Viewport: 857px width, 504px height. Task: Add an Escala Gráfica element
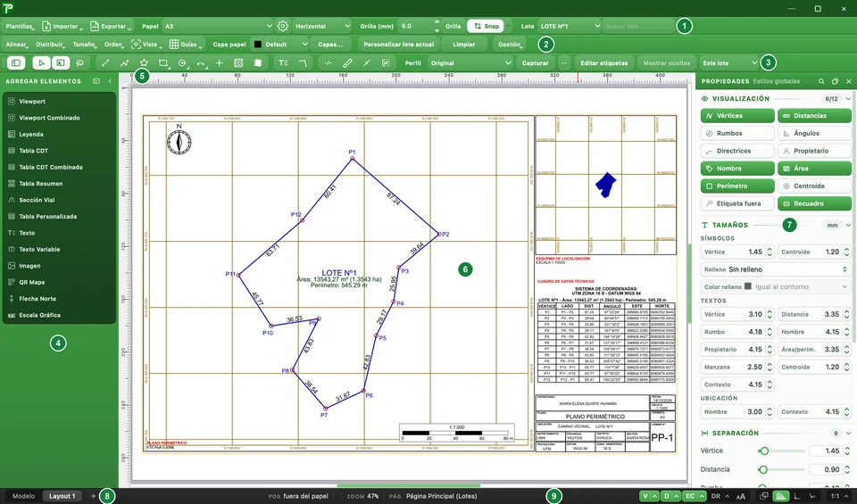tap(59, 315)
